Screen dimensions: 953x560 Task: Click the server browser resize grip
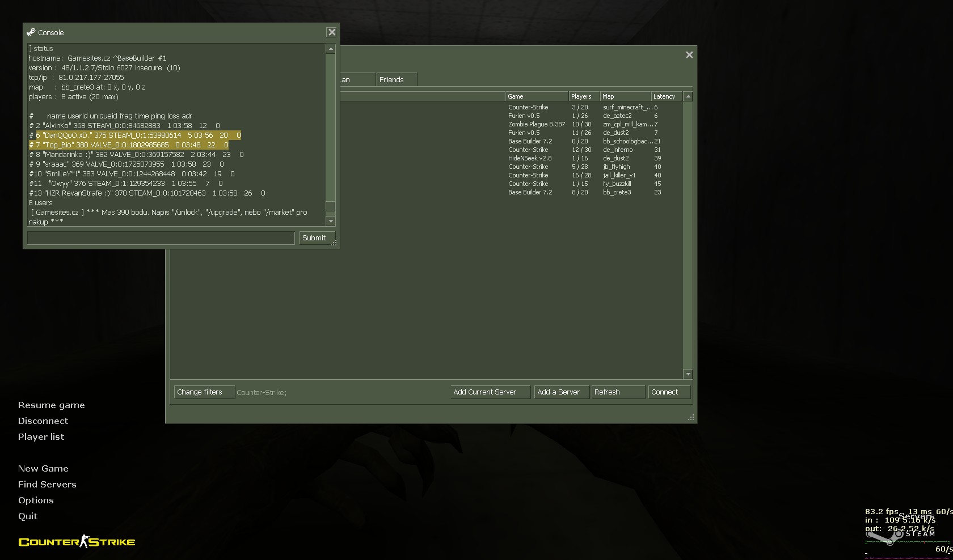691,417
